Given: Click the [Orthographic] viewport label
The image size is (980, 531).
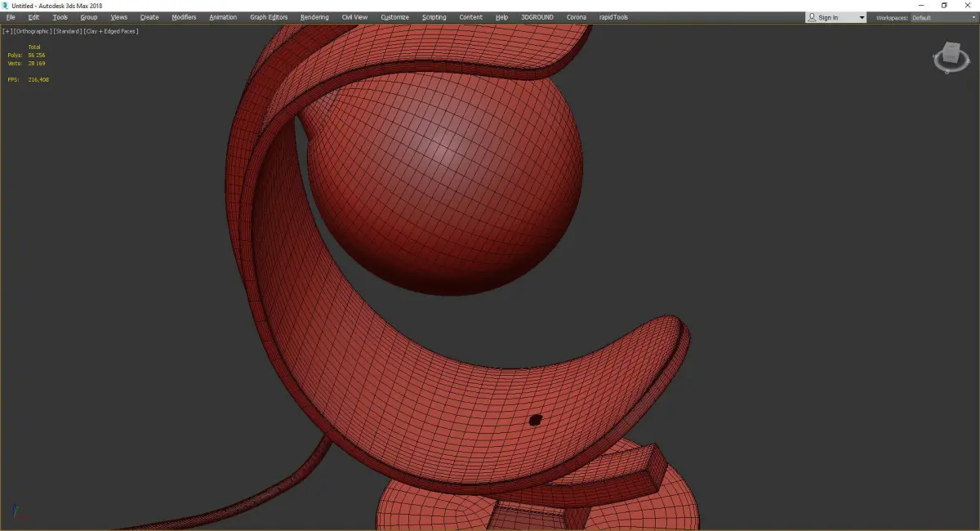Looking at the screenshot, I should pos(33,31).
